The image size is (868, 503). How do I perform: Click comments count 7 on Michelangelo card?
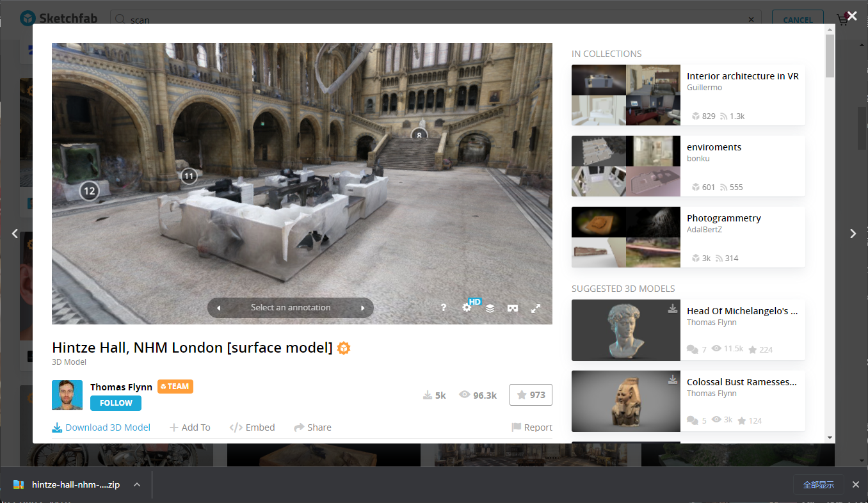click(696, 349)
